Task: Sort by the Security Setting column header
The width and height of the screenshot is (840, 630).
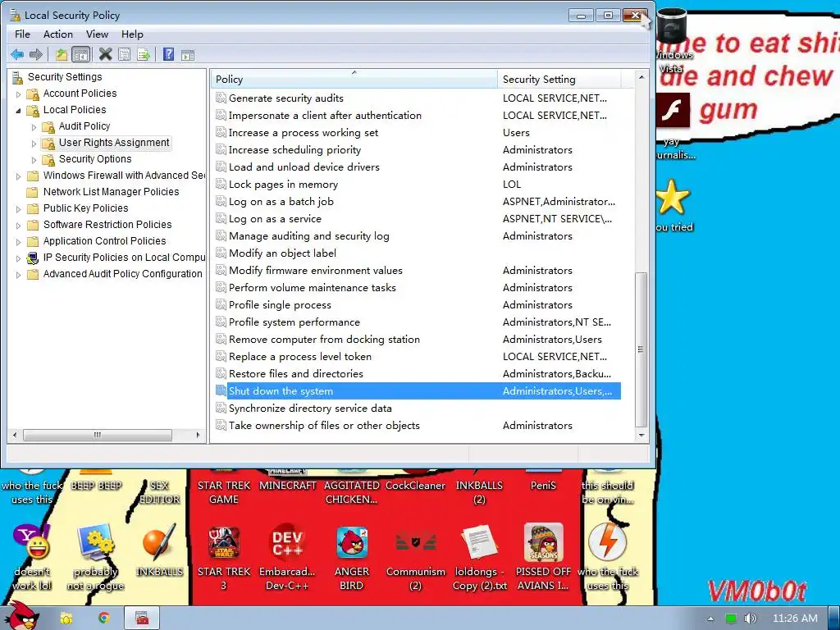Action: click(559, 80)
